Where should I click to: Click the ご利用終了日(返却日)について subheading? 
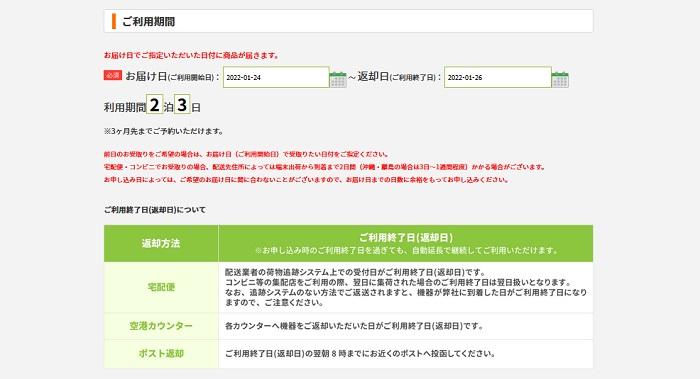click(155, 210)
